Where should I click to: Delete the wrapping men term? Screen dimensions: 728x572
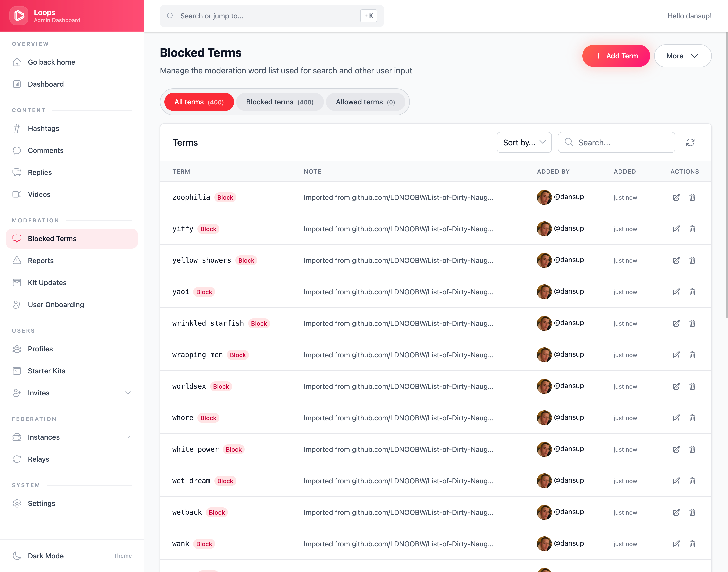pos(692,355)
